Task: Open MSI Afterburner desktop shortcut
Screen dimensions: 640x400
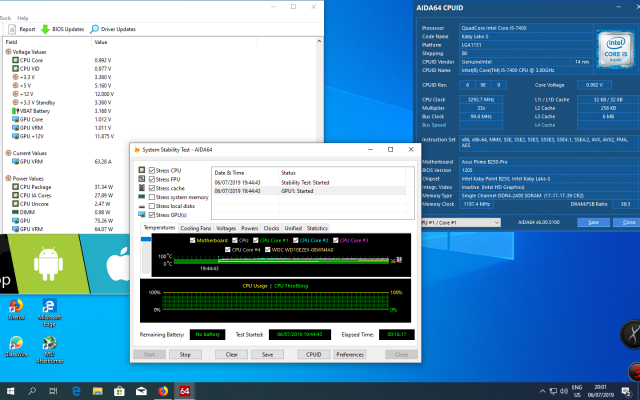Action: (x=49, y=350)
